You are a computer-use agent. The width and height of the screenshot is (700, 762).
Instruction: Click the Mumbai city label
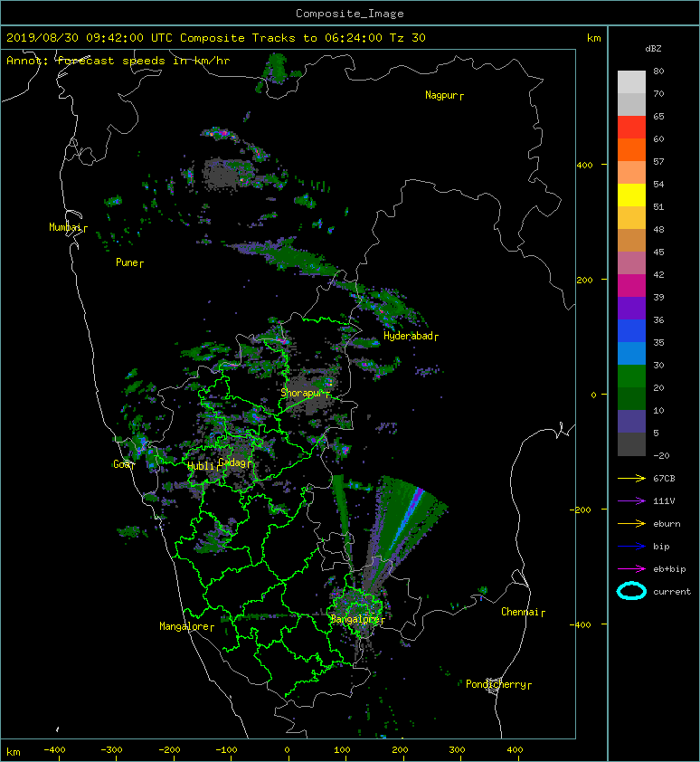68,227
